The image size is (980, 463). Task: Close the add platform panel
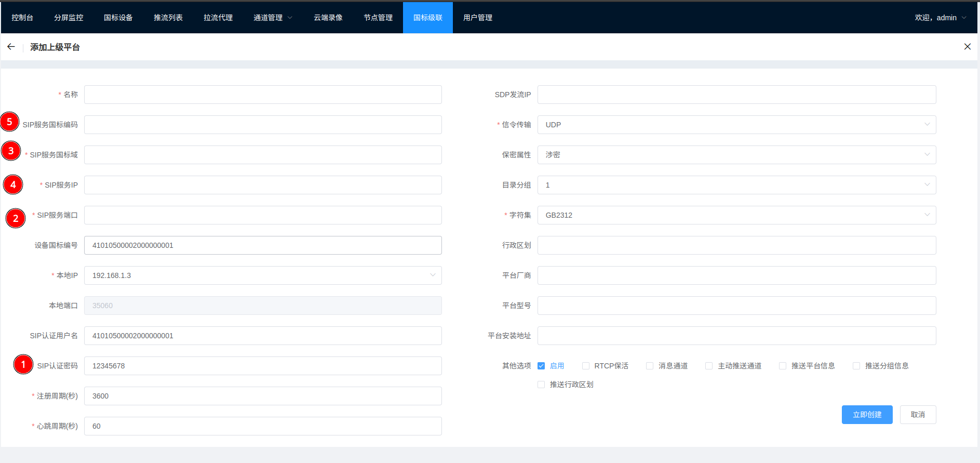(x=967, y=47)
